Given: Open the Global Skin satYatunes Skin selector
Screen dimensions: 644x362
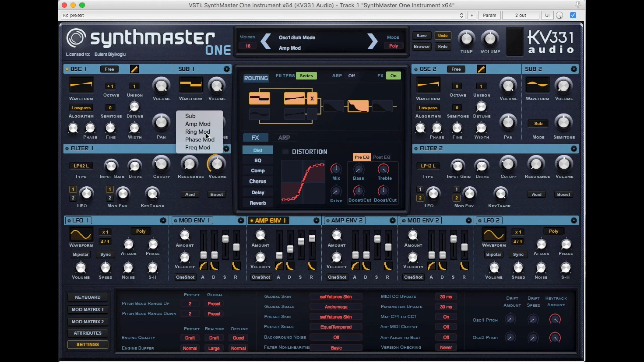Looking at the screenshot, I should click(336, 297).
